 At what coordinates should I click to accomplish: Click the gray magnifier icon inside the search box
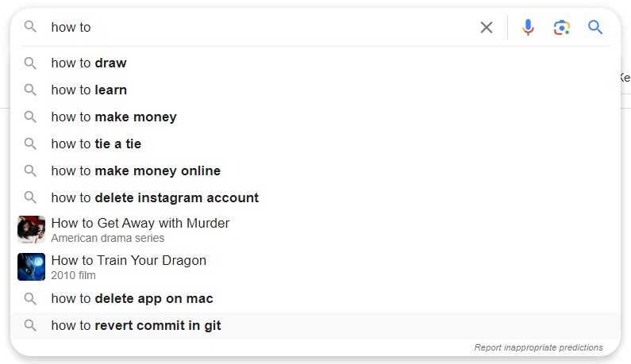[30, 27]
